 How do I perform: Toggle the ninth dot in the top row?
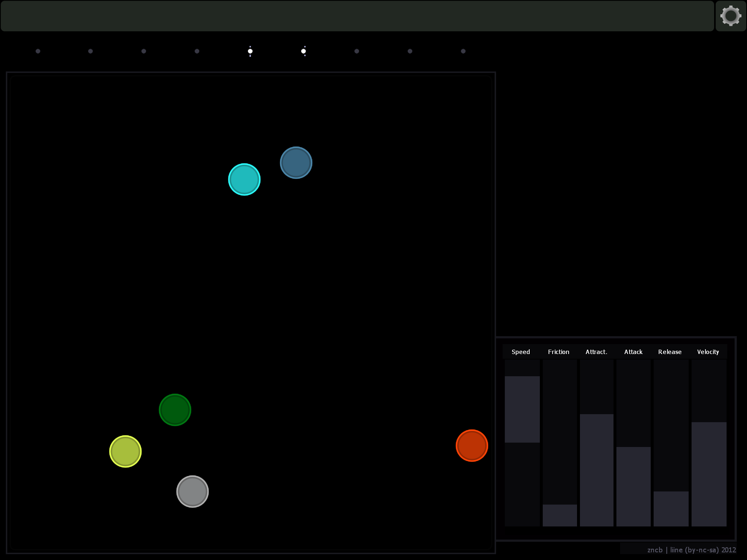tap(463, 51)
